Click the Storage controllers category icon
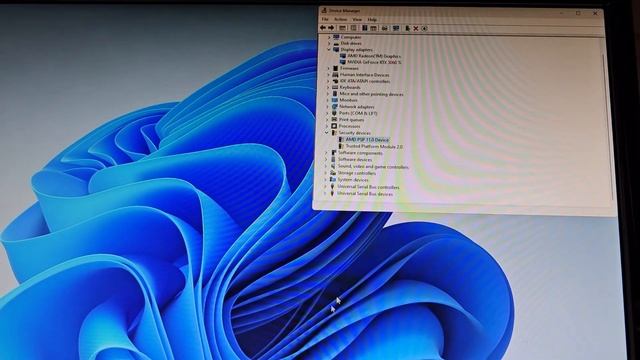The width and height of the screenshot is (640, 360). pos(333,173)
